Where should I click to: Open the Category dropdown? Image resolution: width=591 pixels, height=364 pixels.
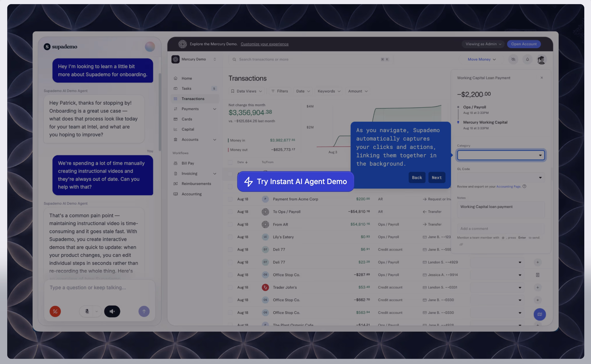tap(501, 155)
